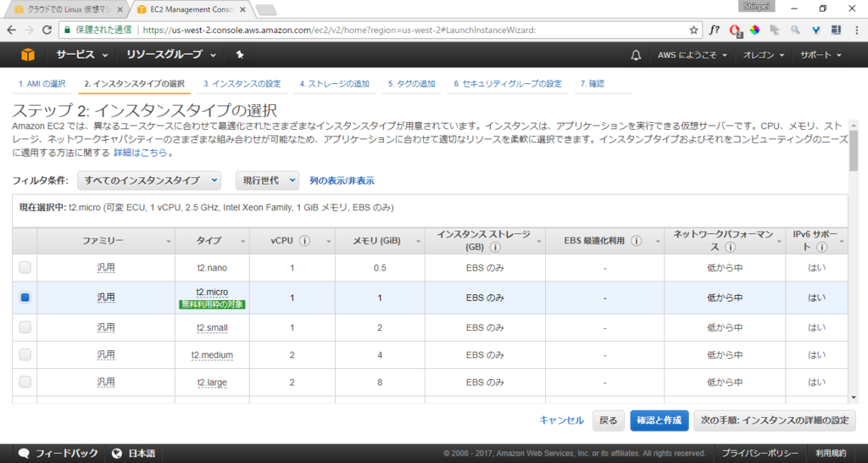Click the t2.medium type cell
Image resolution: width=868 pixels, height=463 pixels.
coord(212,355)
